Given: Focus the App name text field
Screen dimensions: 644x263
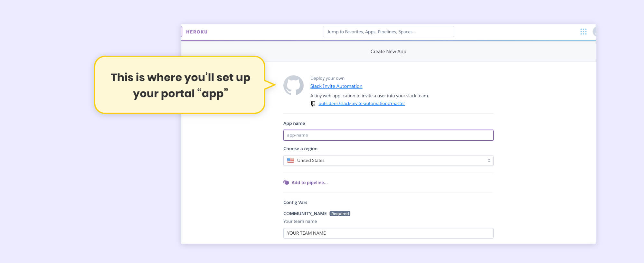Looking at the screenshot, I should (x=388, y=135).
